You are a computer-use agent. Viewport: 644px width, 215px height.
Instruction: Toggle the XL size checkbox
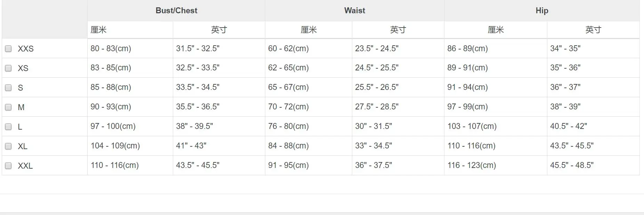click(x=8, y=146)
